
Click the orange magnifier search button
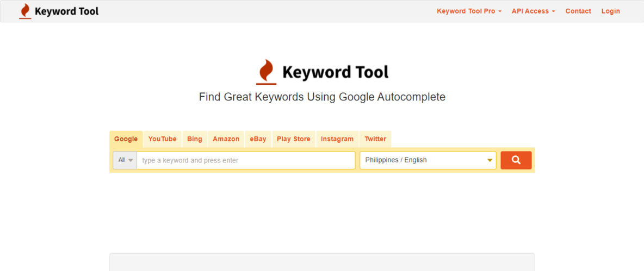click(516, 160)
